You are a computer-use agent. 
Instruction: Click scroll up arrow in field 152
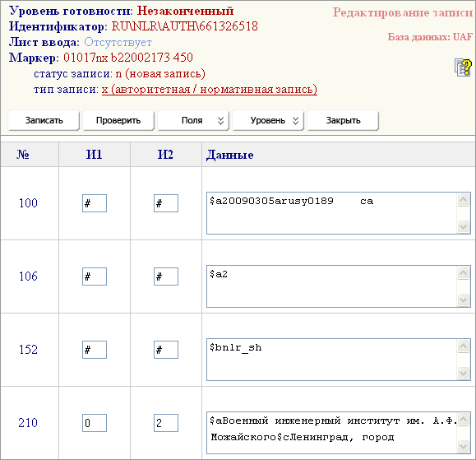tap(463, 346)
